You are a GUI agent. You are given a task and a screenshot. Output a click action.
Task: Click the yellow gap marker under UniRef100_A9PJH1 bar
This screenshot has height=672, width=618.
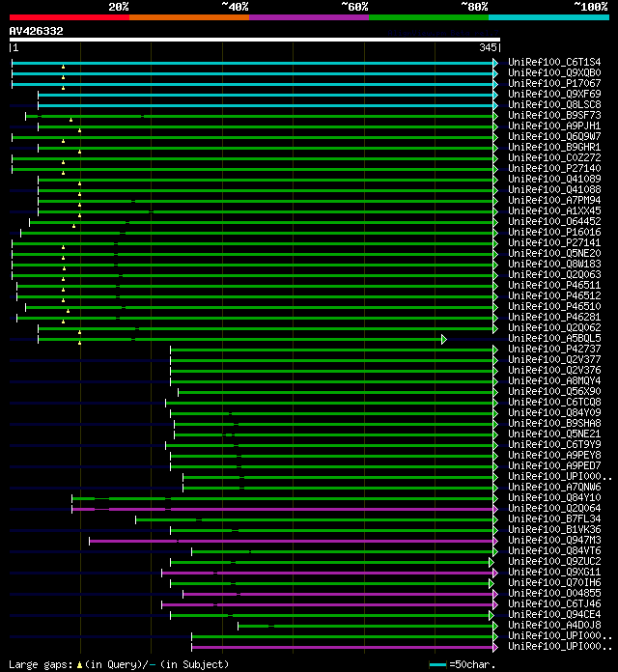80,130
